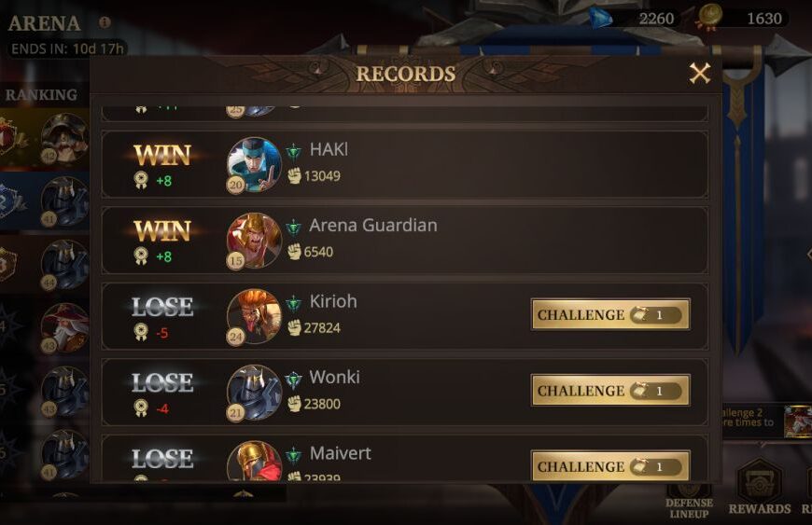Open Arena Guardian's hero avatar
The height and width of the screenshot is (525, 812).
[x=254, y=241]
